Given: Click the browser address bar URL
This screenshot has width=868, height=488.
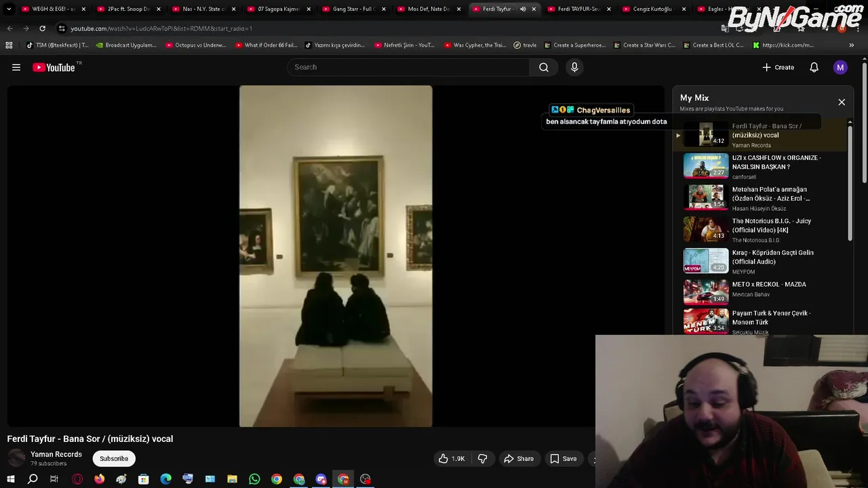Looking at the screenshot, I should click(x=161, y=28).
